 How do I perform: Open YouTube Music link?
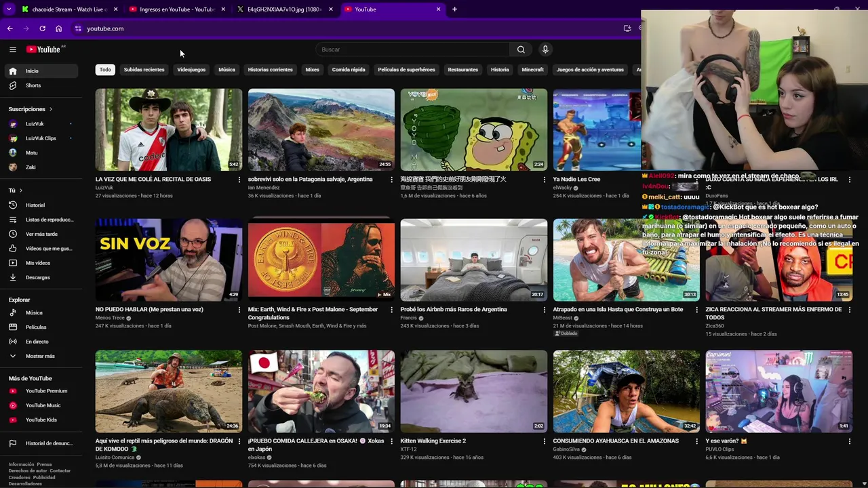coord(42,405)
